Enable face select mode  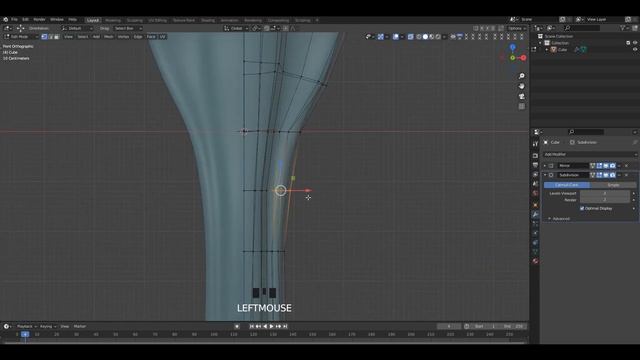click(57, 37)
